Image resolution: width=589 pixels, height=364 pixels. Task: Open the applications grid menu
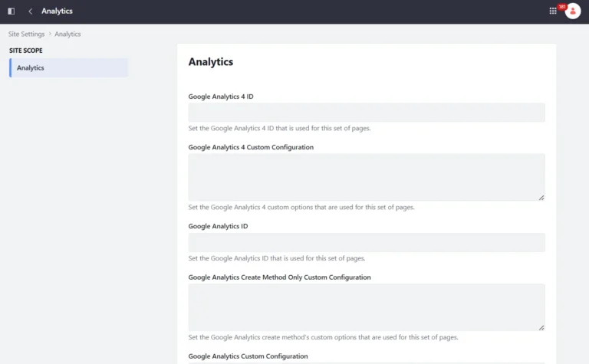coord(552,11)
